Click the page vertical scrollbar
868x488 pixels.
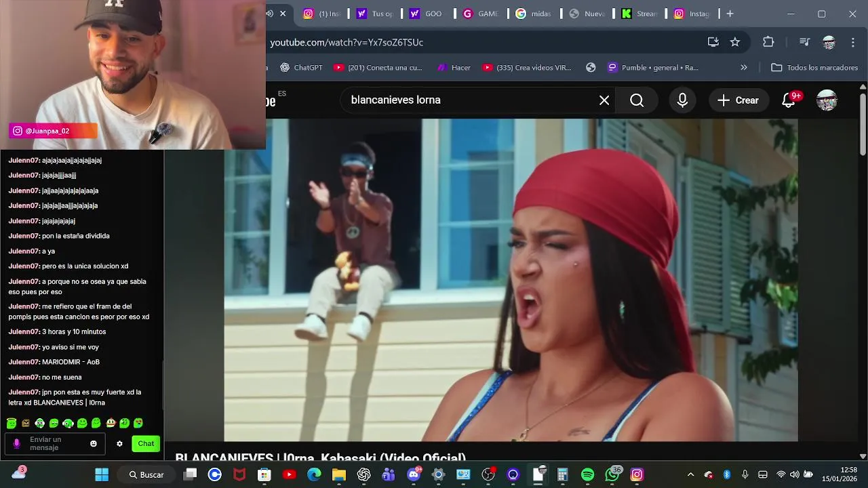[x=863, y=124]
